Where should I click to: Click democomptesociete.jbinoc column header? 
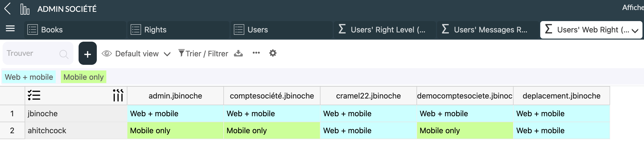[465, 96]
